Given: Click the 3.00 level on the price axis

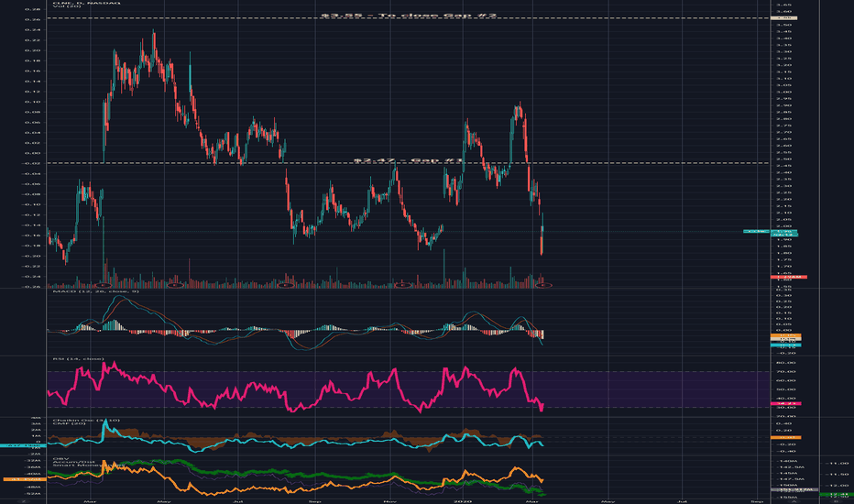Looking at the screenshot, I should pyautogui.click(x=783, y=92).
